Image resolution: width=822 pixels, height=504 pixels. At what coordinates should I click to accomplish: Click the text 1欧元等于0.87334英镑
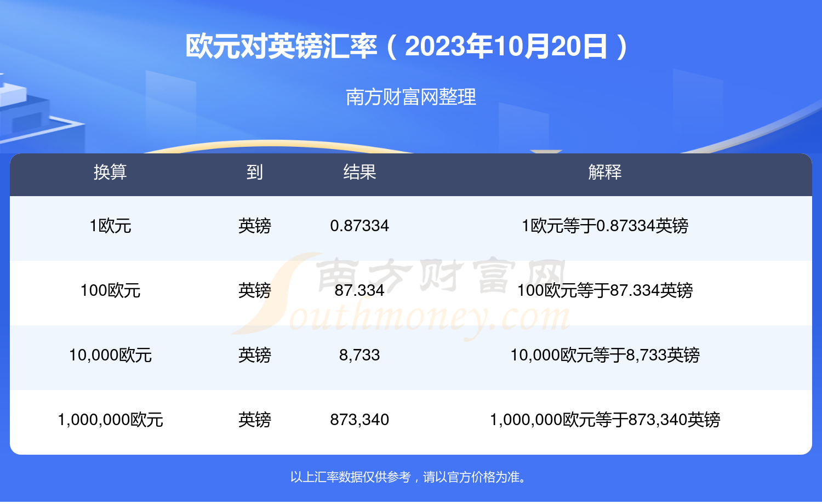605,226
